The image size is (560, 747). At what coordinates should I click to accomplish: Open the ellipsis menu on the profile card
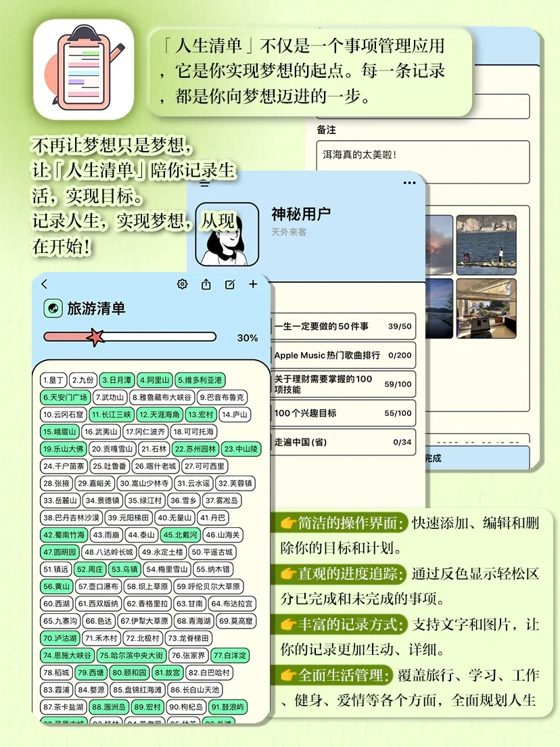[408, 183]
